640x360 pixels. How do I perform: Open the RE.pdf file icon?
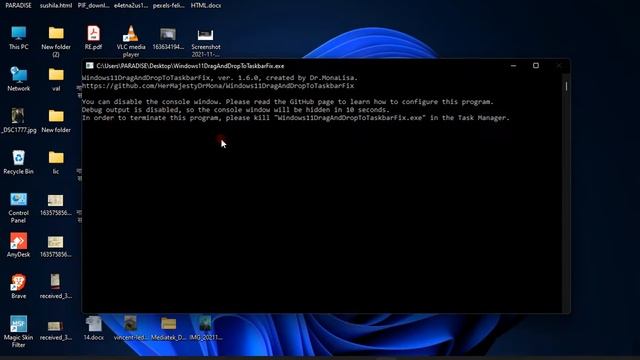click(x=93, y=38)
